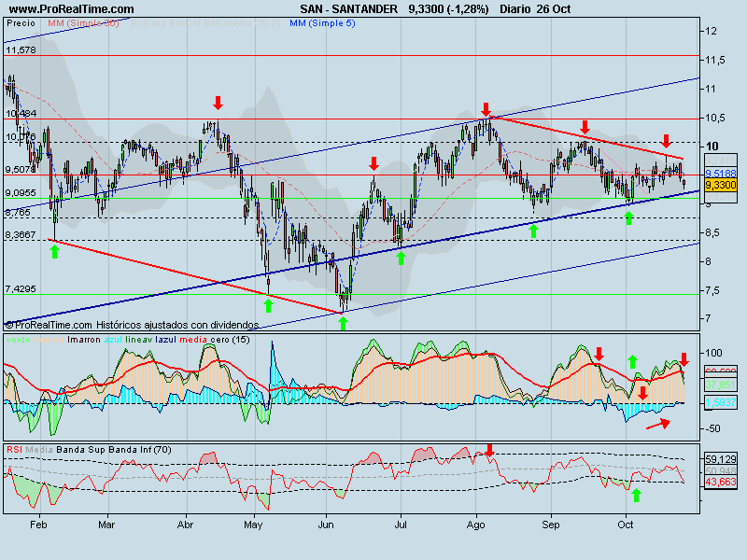
Task: Click the lineav legend label
Action: (x=139, y=340)
